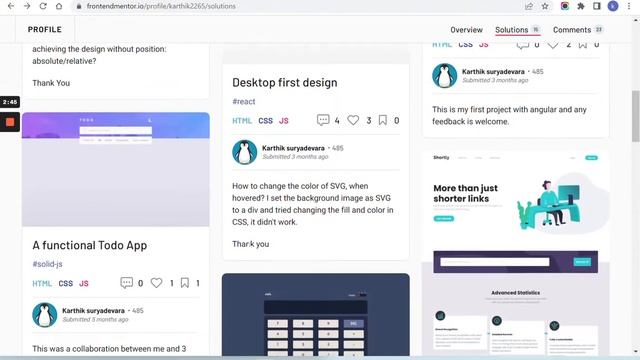
Task: Switch to the Solutions tab
Action: (x=518, y=30)
